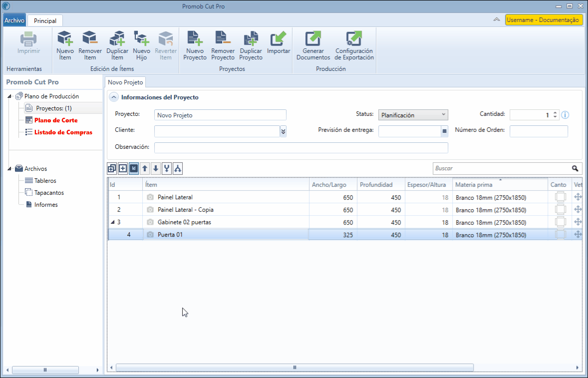Collapse the Plano de Producción tree node
The image size is (588, 378).
point(9,96)
